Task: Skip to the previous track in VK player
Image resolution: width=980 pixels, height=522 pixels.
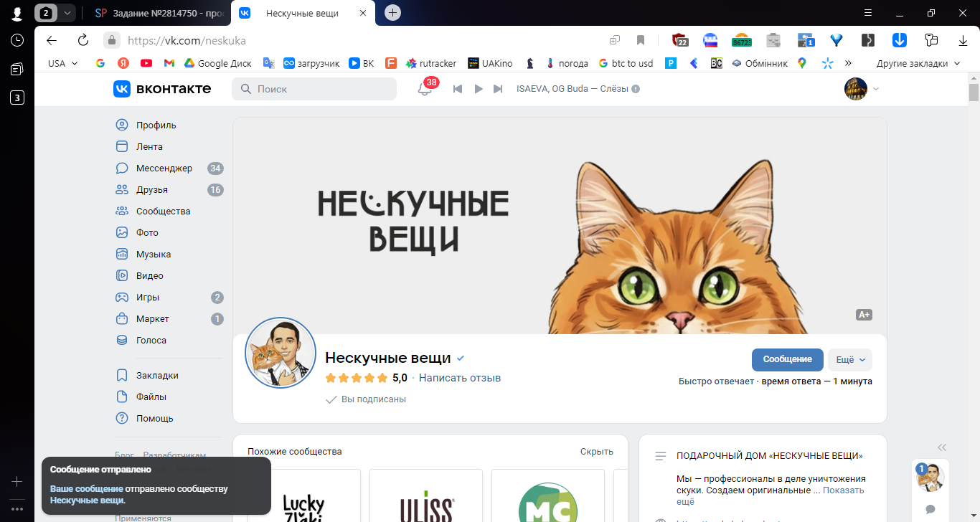Action: click(457, 89)
